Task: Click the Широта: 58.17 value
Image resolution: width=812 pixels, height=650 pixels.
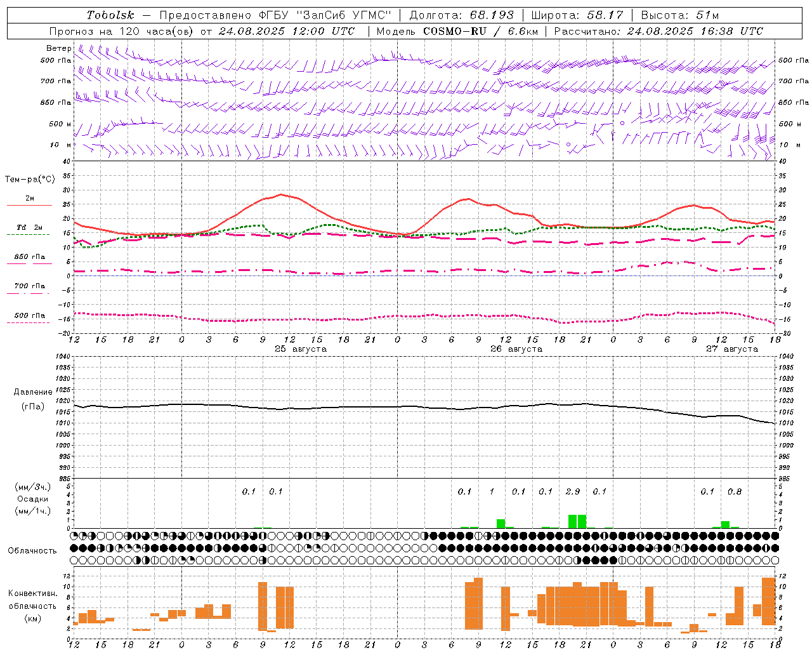Action: [x=577, y=15]
